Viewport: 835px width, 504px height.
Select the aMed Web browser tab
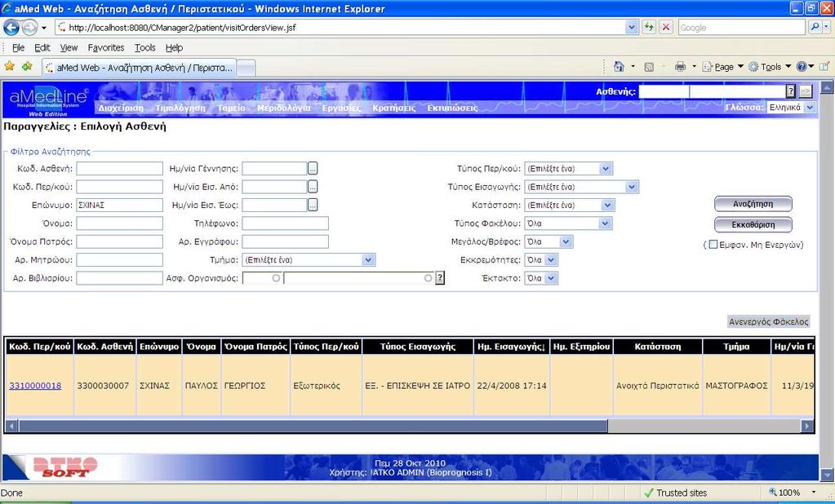[139, 68]
